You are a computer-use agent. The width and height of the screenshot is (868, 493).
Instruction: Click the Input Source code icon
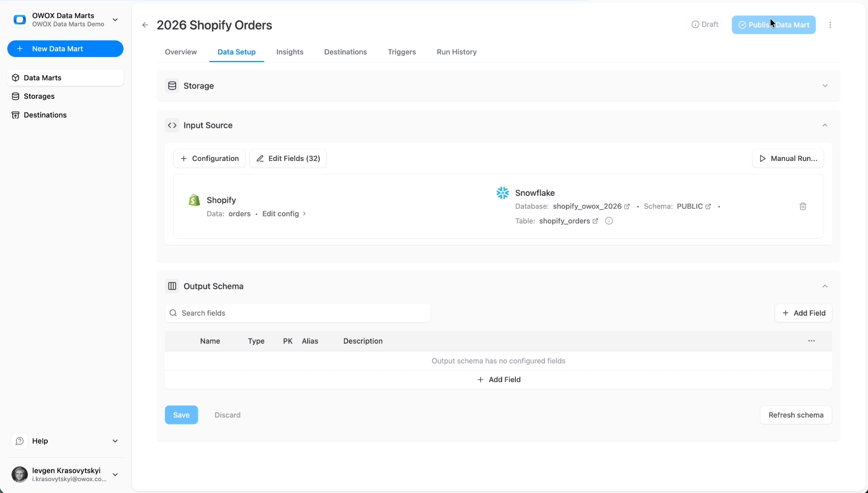[172, 125]
